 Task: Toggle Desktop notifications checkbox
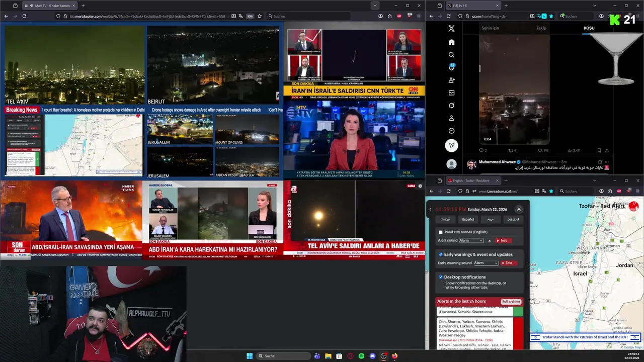[441, 277]
